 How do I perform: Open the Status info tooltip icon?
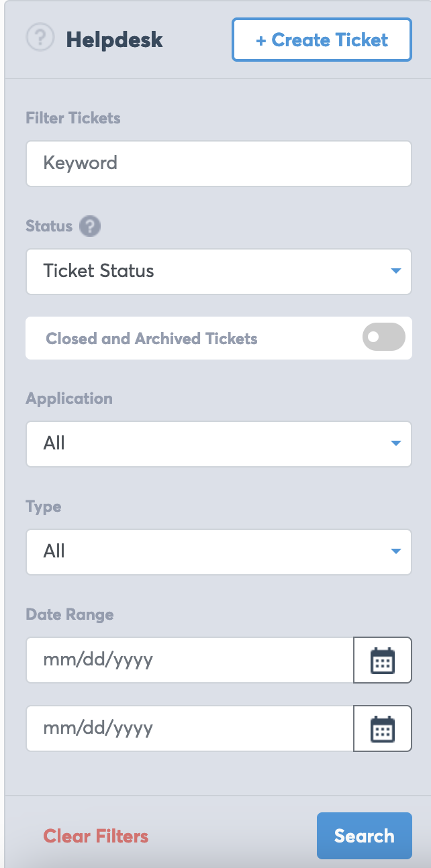point(90,227)
